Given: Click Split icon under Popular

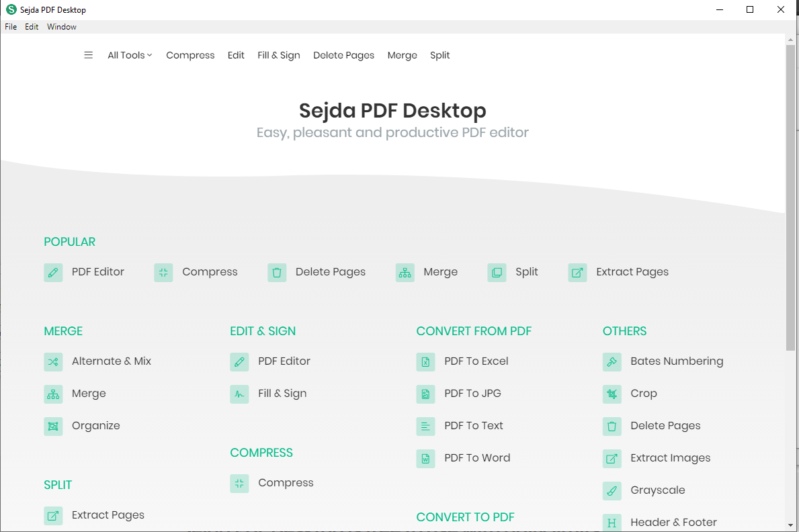Looking at the screenshot, I should click(x=497, y=273).
